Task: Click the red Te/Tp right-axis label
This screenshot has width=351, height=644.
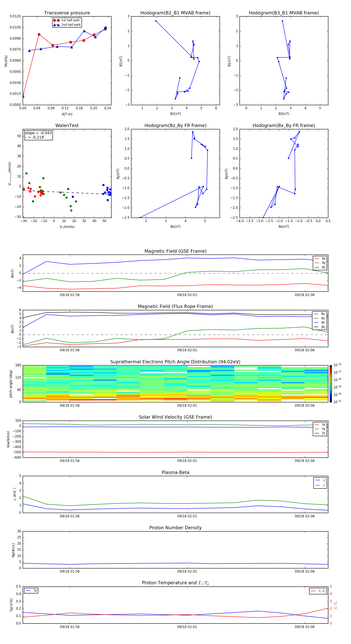Action: tap(336, 605)
